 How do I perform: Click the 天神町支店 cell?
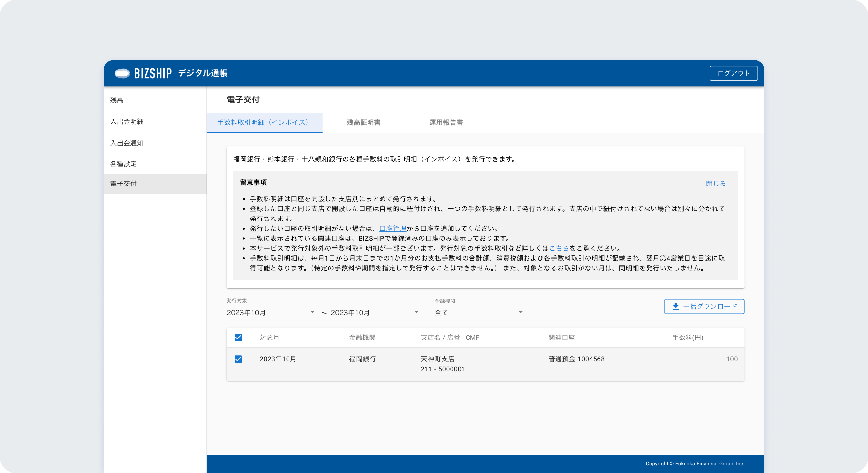[437, 359]
